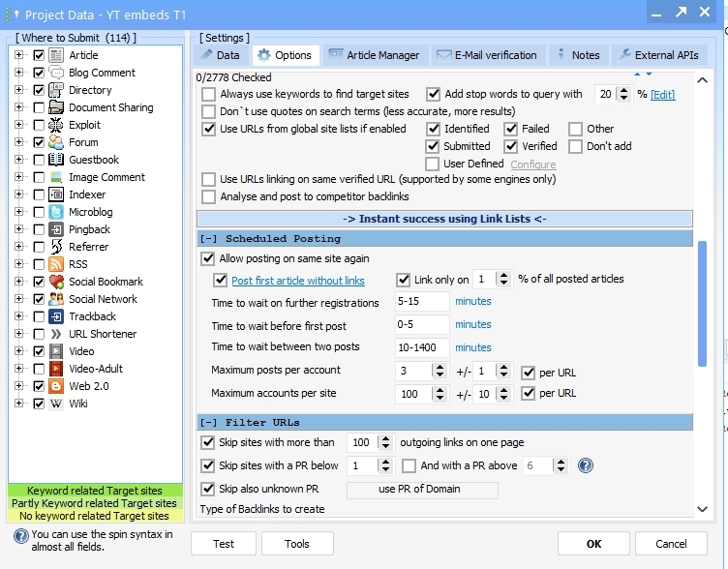Click the blue help question mark icon

click(x=585, y=465)
